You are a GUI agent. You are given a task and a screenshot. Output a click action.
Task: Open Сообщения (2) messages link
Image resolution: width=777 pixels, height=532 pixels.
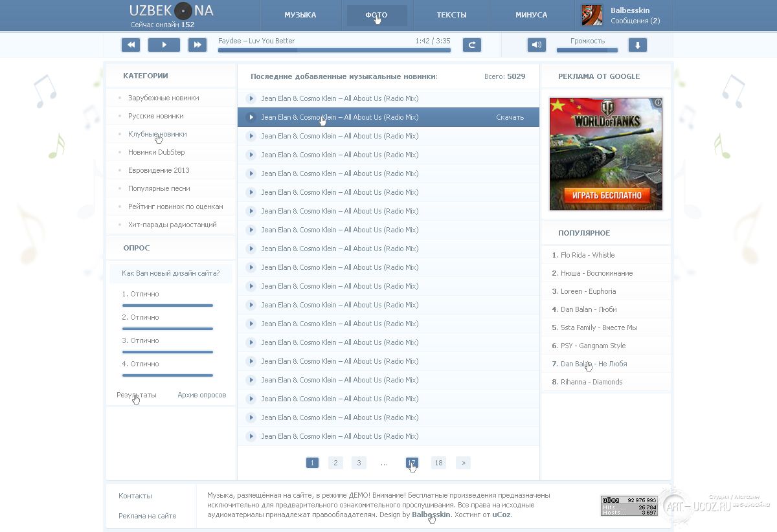(x=635, y=21)
